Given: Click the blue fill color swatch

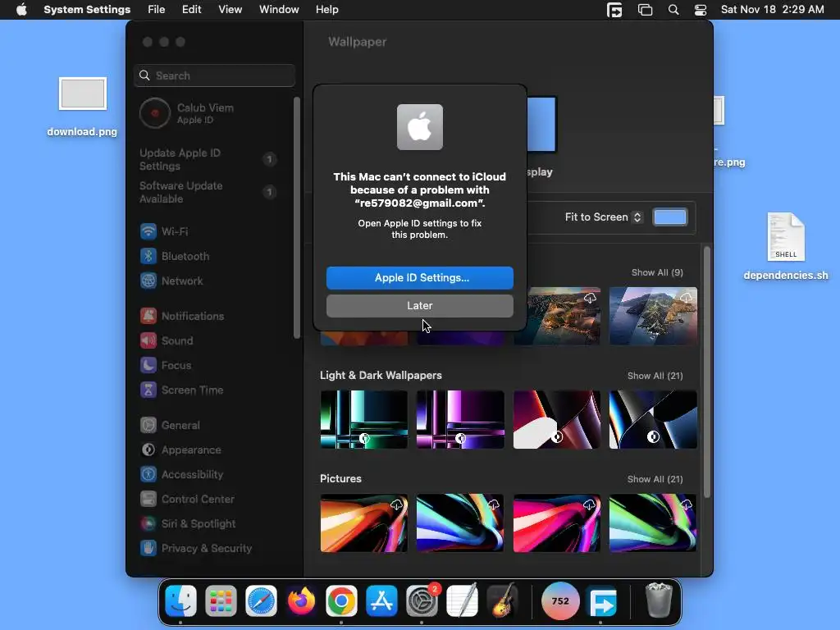Looking at the screenshot, I should pos(670,217).
